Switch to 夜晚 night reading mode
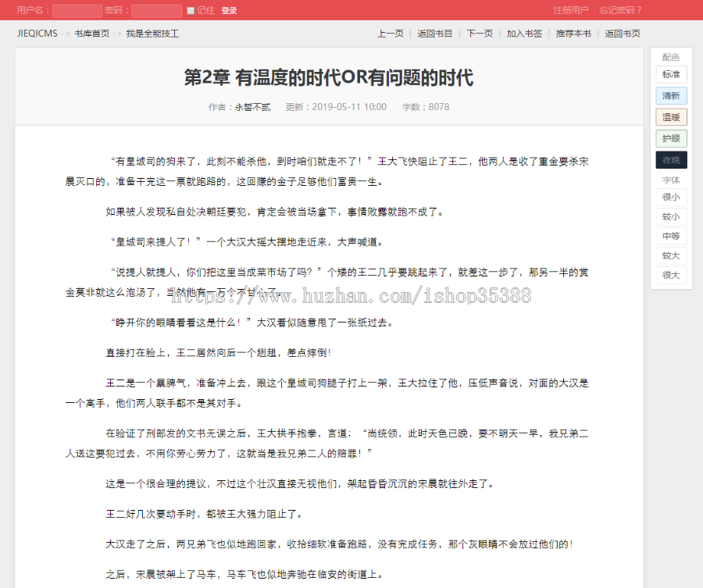This screenshot has width=703, height=588. coord(670,159)
